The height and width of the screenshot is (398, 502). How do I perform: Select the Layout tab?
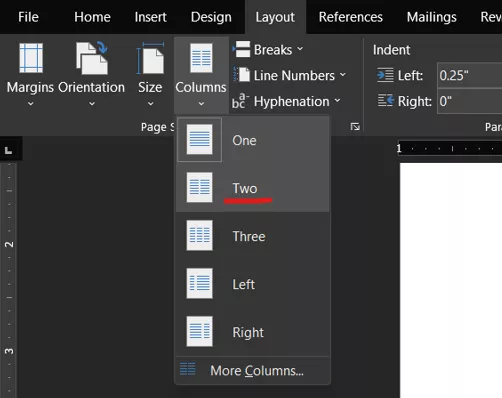275,17
